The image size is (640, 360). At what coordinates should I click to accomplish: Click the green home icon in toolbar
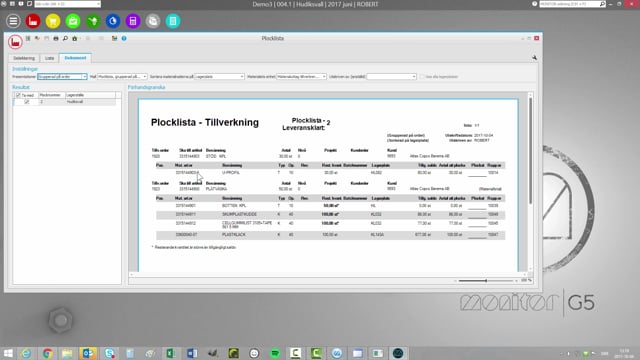[x=75, y=38]
